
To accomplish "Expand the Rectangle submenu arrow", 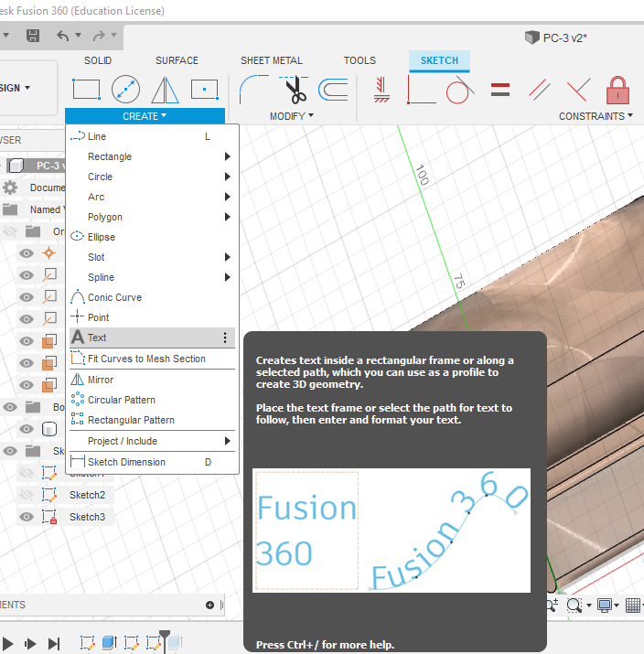I will 227,156.
